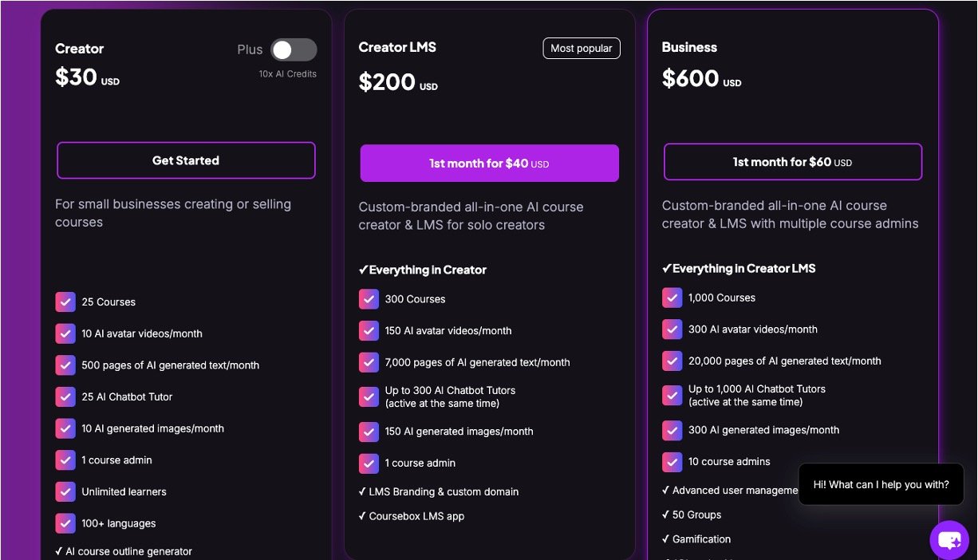
Task: Click checkmark beside 100+ languages
Action: pyautogui.click(x=65, y=523)
